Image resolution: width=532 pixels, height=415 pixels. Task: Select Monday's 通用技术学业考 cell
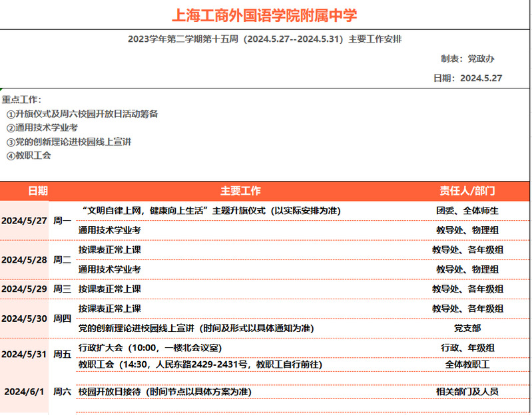[110, 230]
